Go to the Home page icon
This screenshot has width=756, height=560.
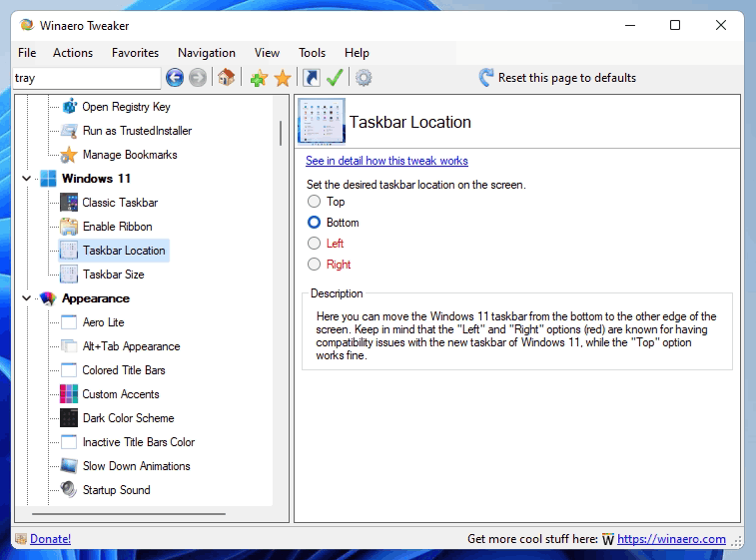(226, 77)
